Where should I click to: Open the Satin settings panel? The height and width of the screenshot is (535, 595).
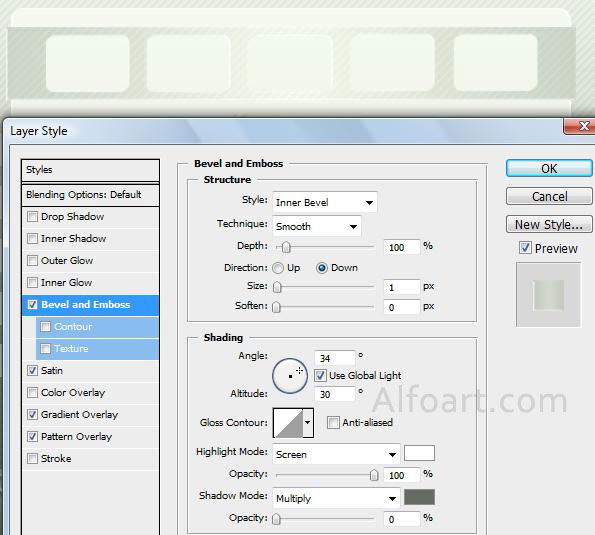click(x=52, y=371)
